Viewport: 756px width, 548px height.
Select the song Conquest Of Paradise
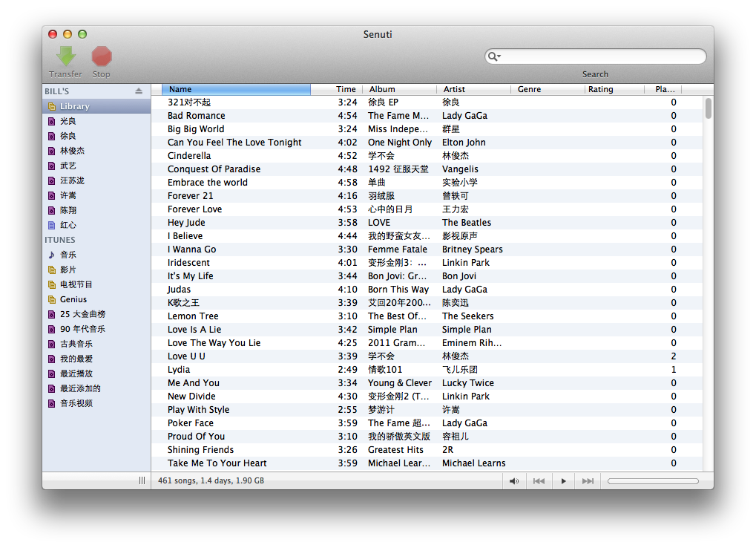(427, 169)
